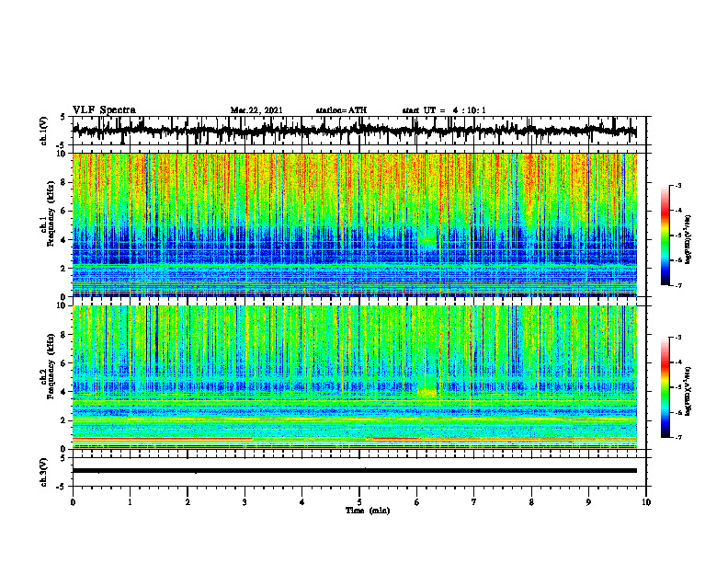Click the ch.1 spectrogram color bar
This screenshot has width=728, height=563.
665,236
